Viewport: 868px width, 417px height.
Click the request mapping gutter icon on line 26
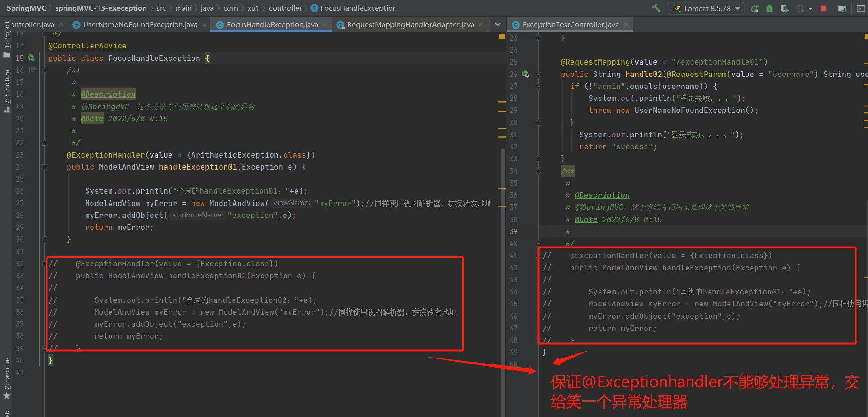(525, 74)
